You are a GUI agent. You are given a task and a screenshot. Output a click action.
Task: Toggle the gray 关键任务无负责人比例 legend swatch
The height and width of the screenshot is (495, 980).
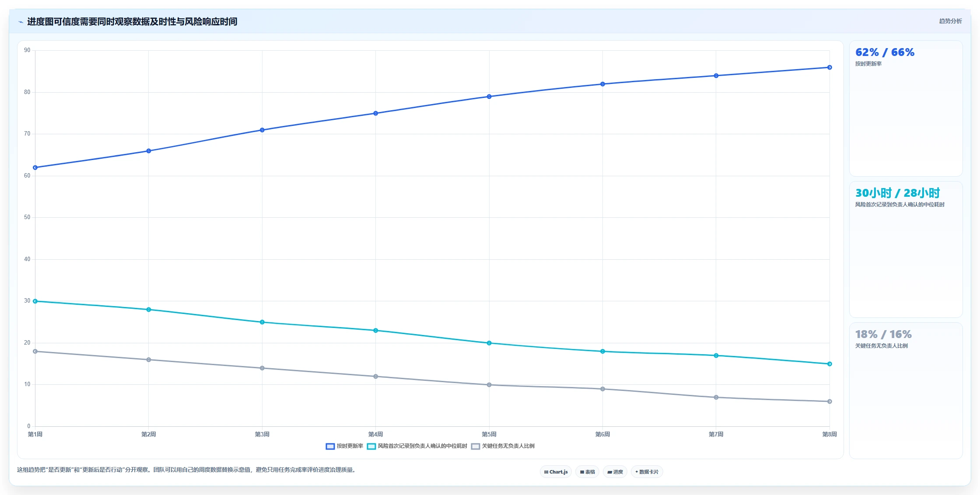click(476, 446)
